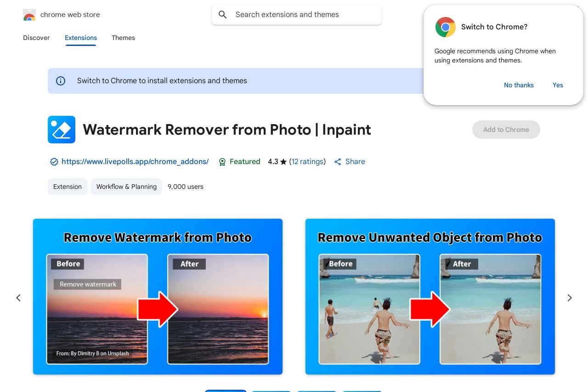Image resolution: width=588 pixels, height=392 pixels.
Task: Click the Featured label text
Action: coord(245,162)
